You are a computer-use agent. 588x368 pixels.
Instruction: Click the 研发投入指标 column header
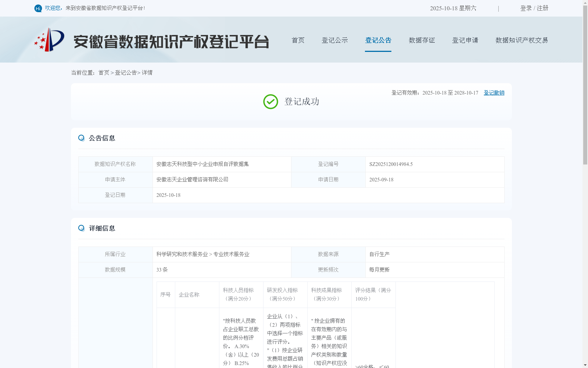[285, 295]
